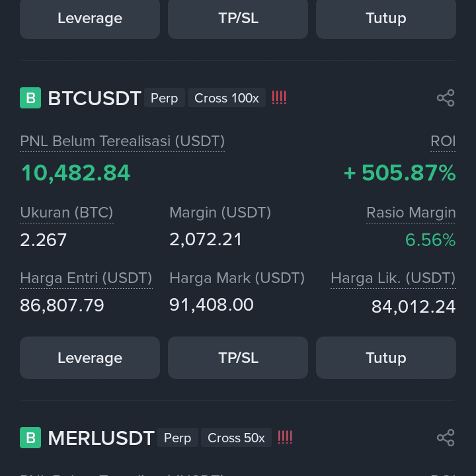Tap the green B icon beside MERLUSDT
The width and height of the screenshot is (476, 476).
pyautogui.click(x=30, y=438)
